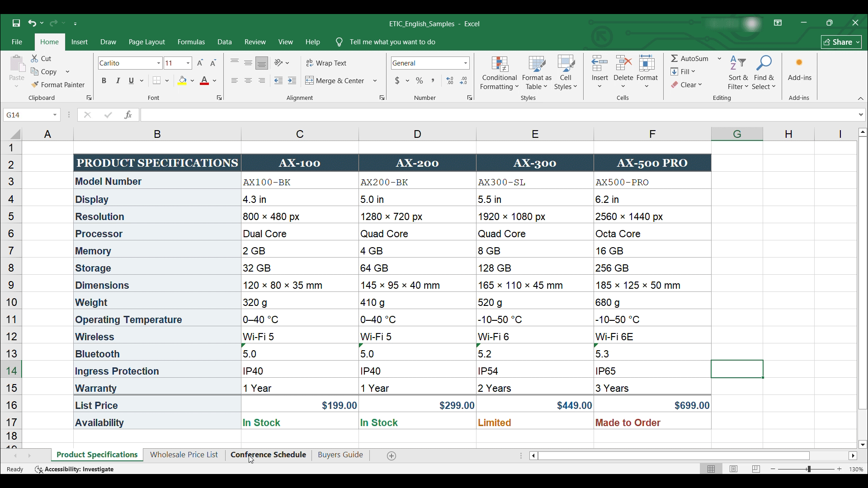Switch to the Insert ribbon tab
Screen dimensions: 868x488
tap(80, 42)
